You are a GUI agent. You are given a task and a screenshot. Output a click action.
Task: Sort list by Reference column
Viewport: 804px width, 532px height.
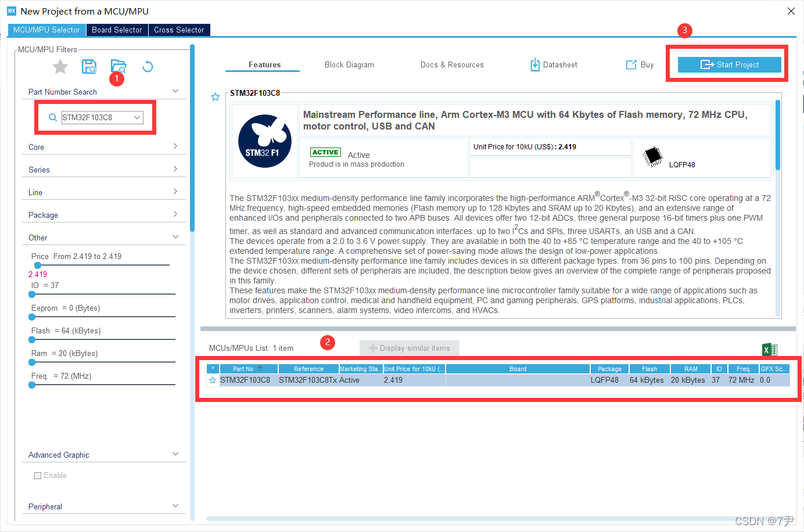point(308,369)
